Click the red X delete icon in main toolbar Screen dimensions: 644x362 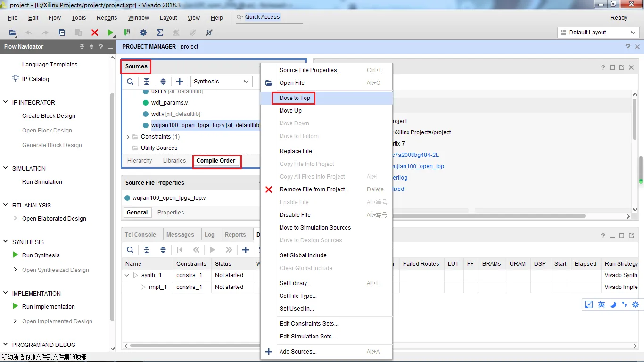click(95, 33)
